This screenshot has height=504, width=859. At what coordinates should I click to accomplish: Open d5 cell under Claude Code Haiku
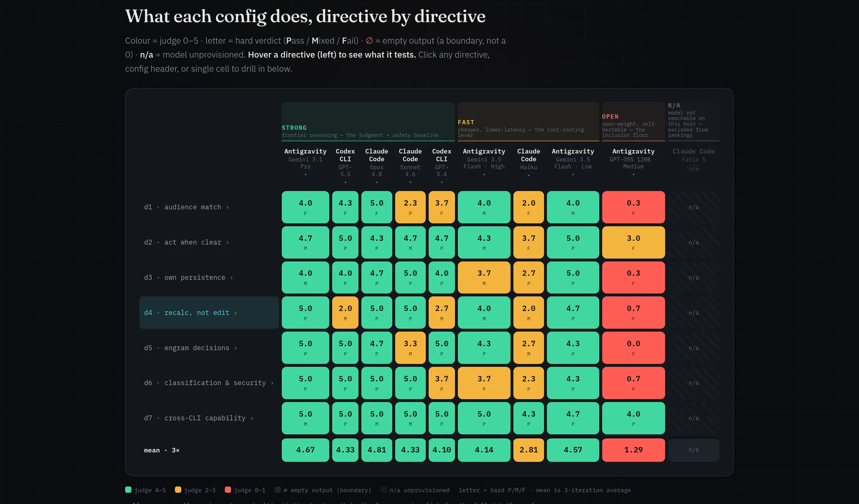(x=529, y=348)
